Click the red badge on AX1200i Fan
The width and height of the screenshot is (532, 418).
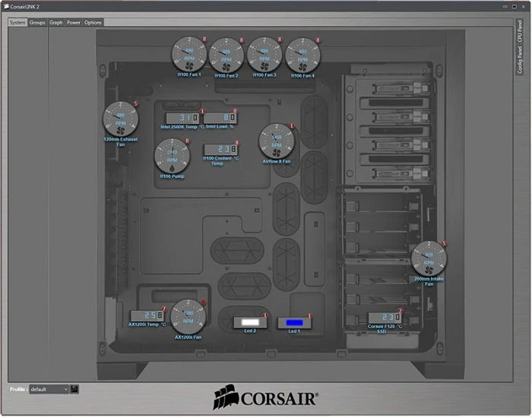pyautogui.click(x=203, y=302)
